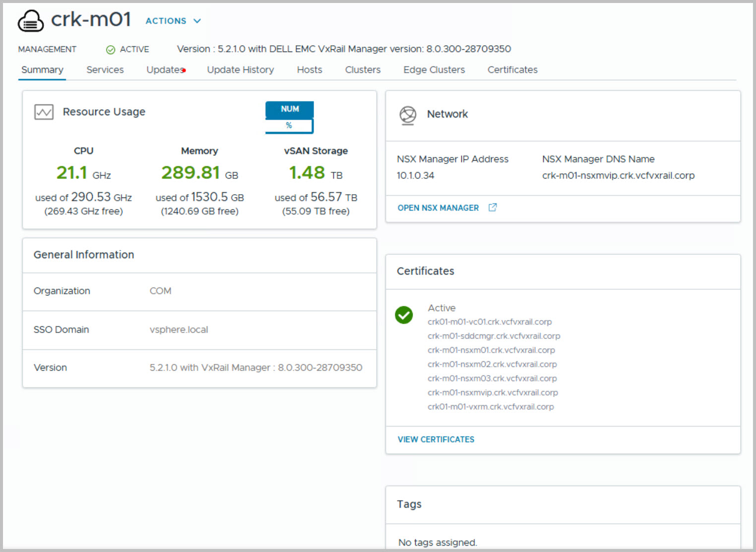Open the Edge Clusters tab
The image size is (756, 552).
(x=434, y=70)
